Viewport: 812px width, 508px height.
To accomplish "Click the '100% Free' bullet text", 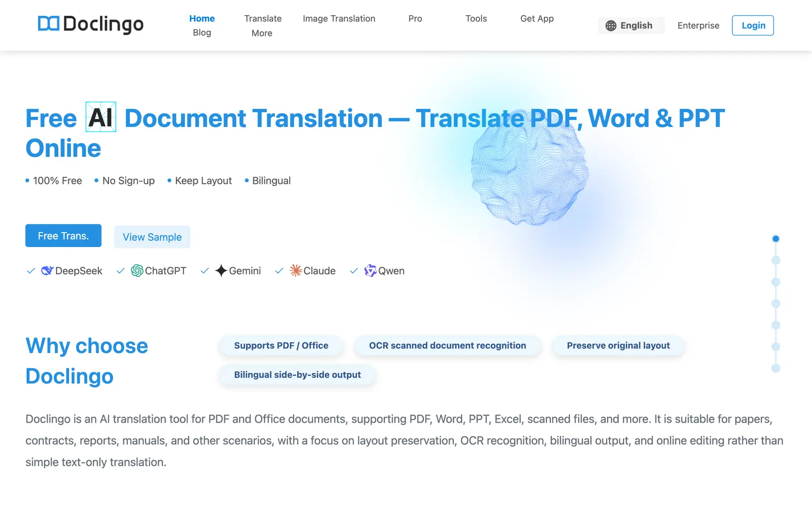I will click(x=57, y=181).
